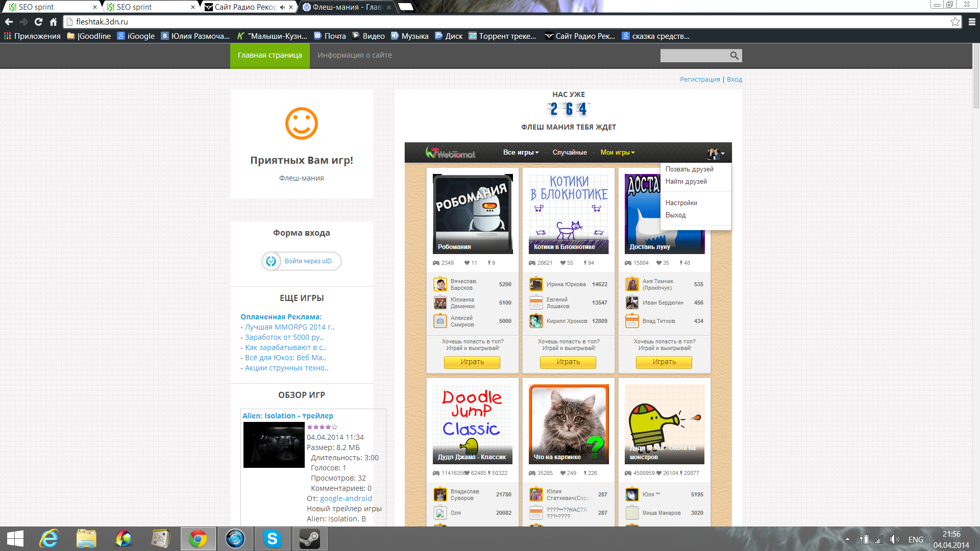Image resolution: width=980 pixels, height=551 pixels.
Task: Open the Информация о сайте tab
Action: (355, 56)
